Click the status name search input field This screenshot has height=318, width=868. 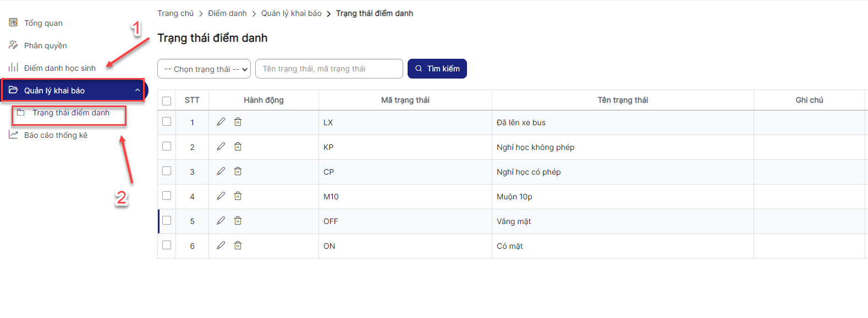(x=329, y=69)
